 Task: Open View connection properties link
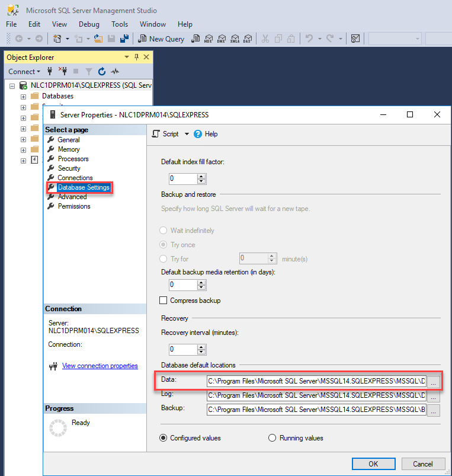[x=100, y=366]
